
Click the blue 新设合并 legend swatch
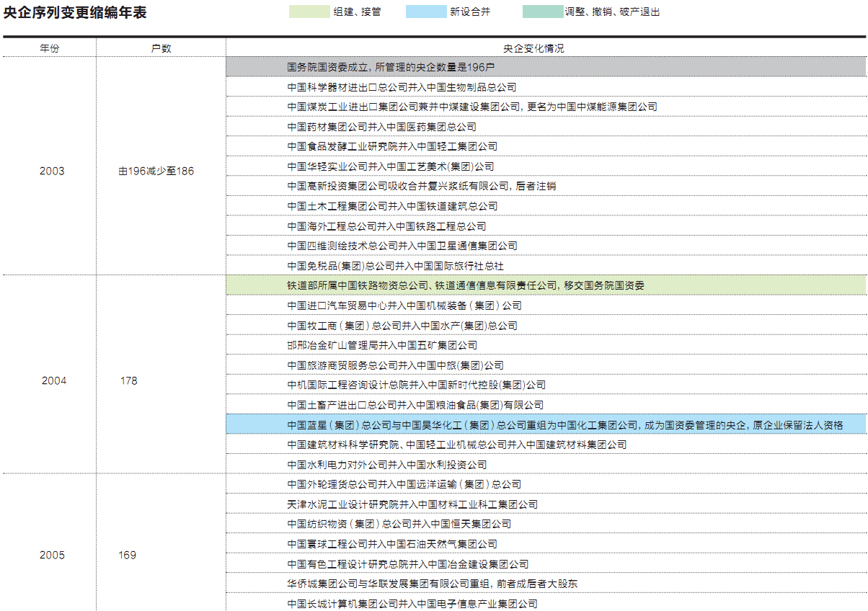tap(426, 12)
